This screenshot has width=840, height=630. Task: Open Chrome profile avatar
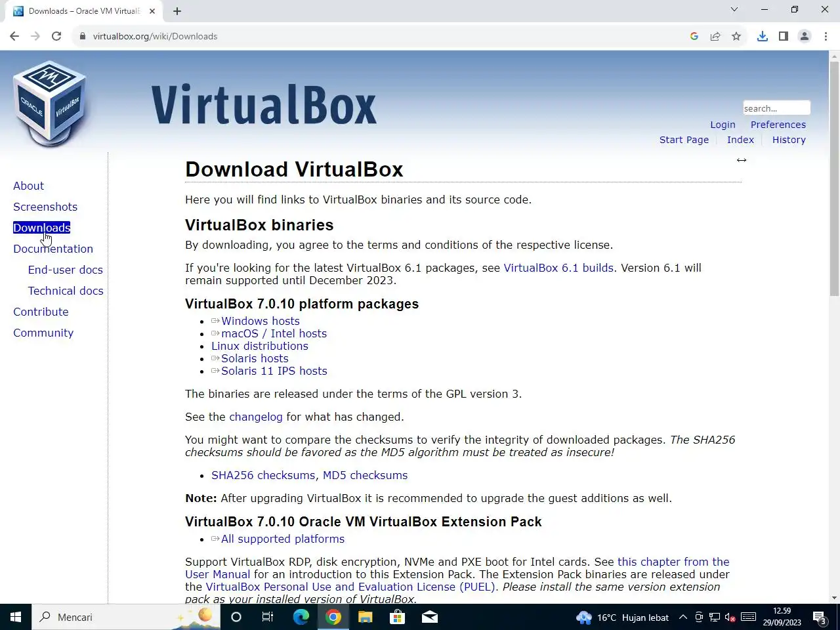(x=805, y=36)
